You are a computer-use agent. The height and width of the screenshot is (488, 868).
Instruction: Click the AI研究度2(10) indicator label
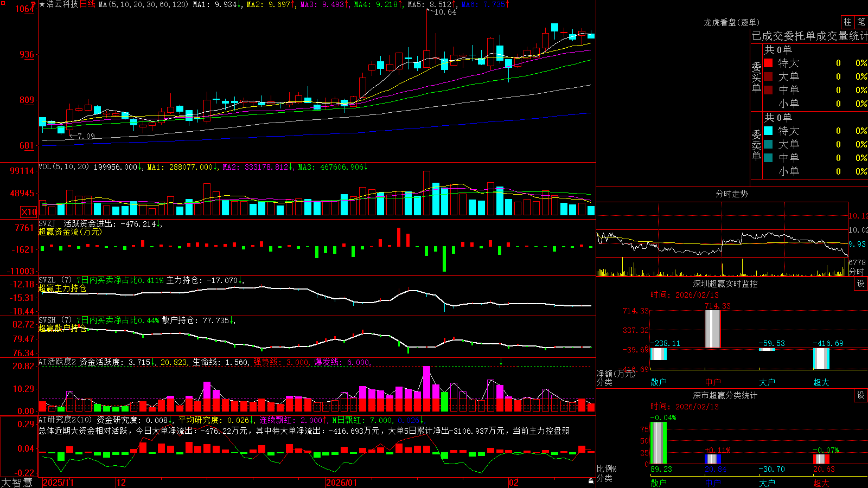66,420
